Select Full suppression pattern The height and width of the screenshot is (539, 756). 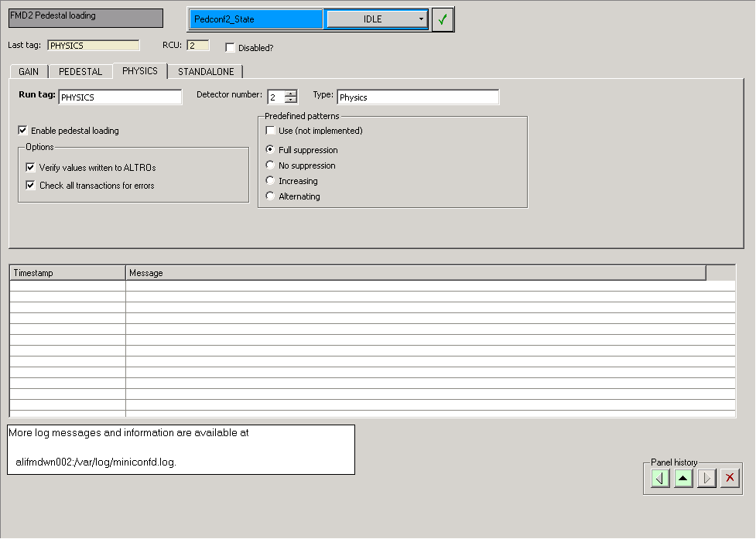pyautogui.click(x=271, y=149)
